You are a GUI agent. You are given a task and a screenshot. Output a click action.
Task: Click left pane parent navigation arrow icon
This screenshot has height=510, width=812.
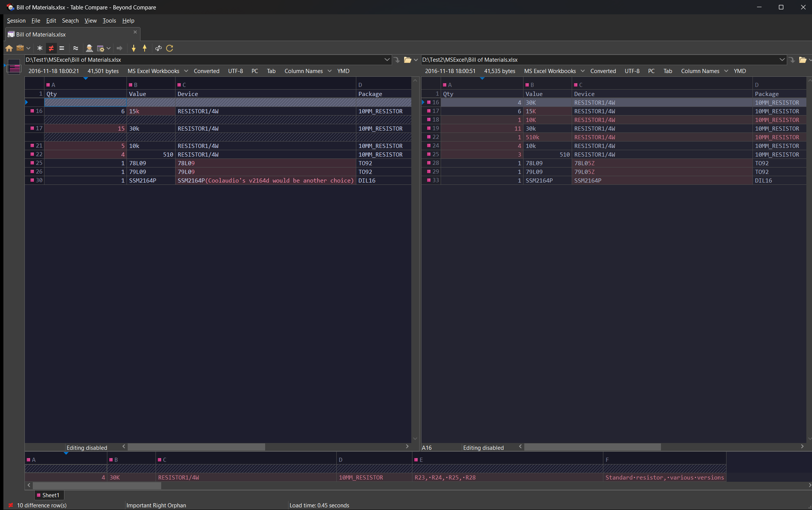[397, 60]
